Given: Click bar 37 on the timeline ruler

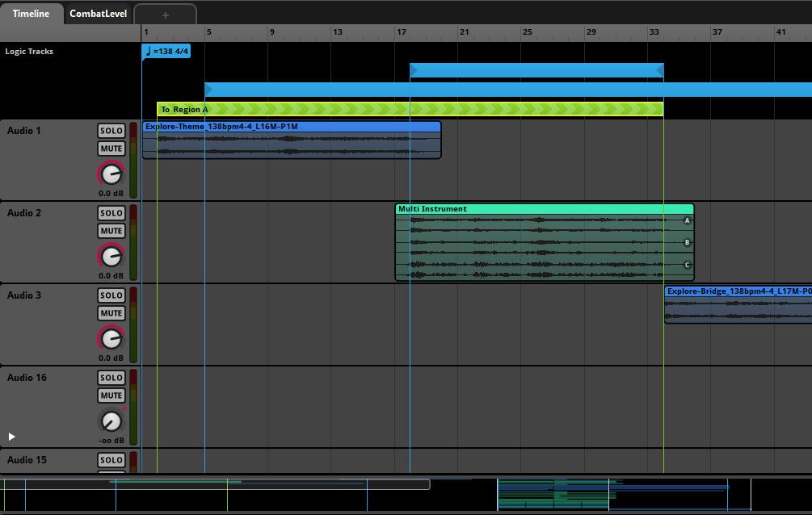Looking at the screenshot, I should point(717,32).
